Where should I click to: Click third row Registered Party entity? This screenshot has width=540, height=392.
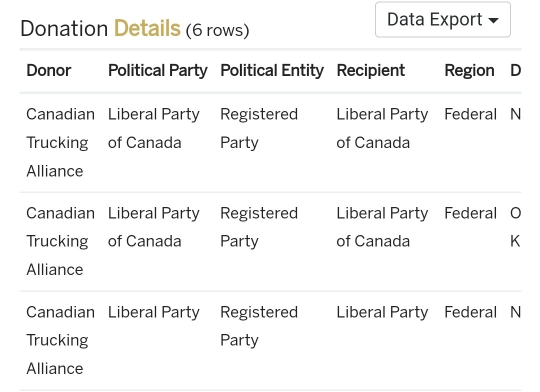258,326
